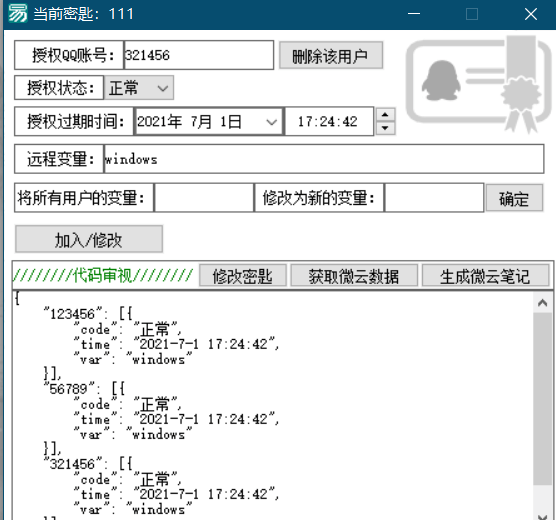Image resolution: width=556 pixels, height=520 pixels.
Task: Click the "321456" key in the JSON text
Action: (x=72, y=464)
